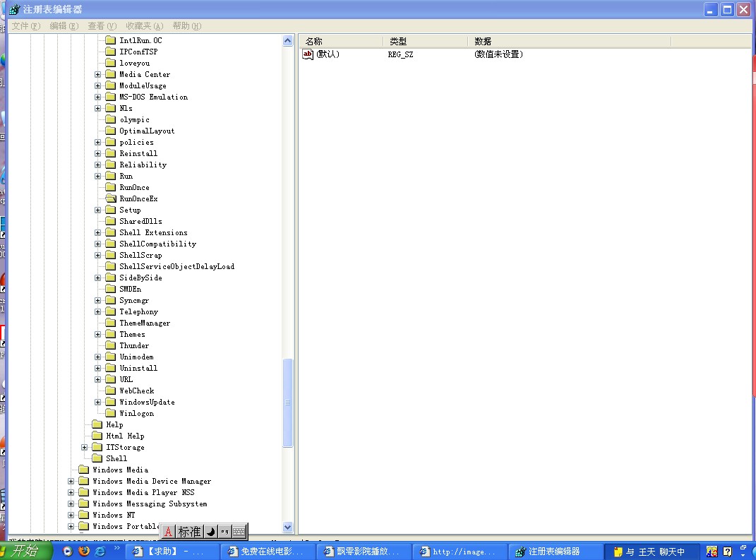Select the IPConfTSP key

pos(138,52)
